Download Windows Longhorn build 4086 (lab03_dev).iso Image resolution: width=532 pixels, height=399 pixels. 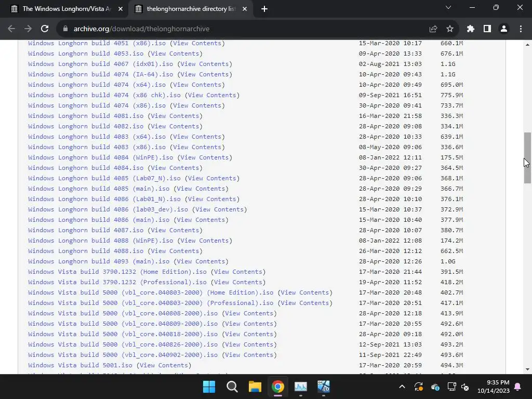click(108, 209)
